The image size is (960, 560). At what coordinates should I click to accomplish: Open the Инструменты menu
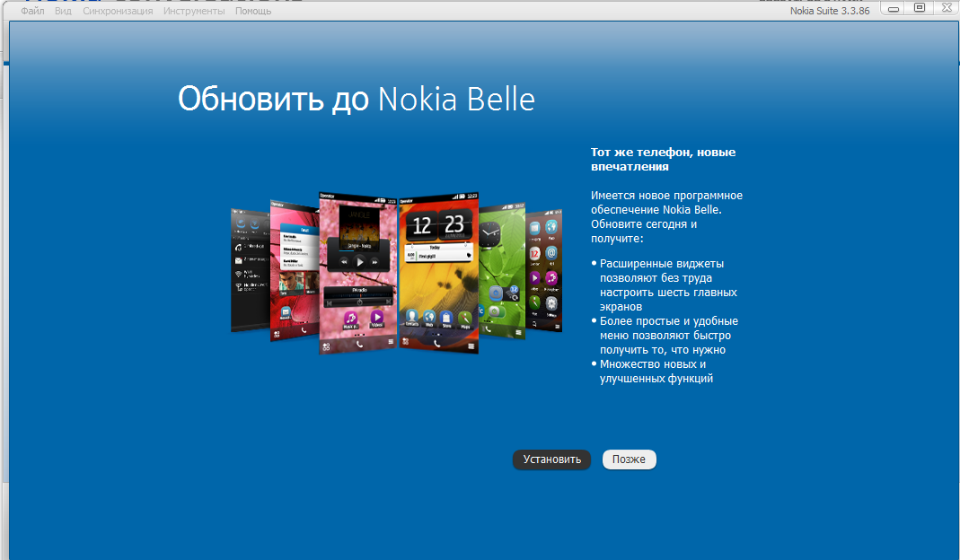pos(194,11)
